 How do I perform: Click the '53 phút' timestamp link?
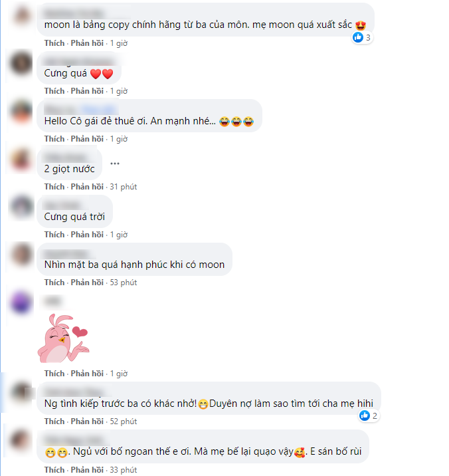[x=123, y=283]
